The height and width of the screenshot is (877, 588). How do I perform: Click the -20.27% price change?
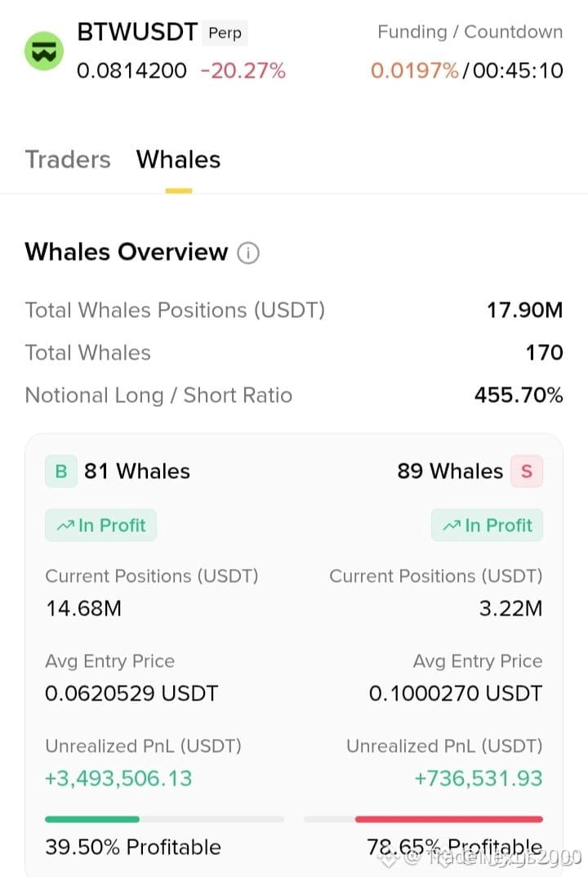coord(243,71)
